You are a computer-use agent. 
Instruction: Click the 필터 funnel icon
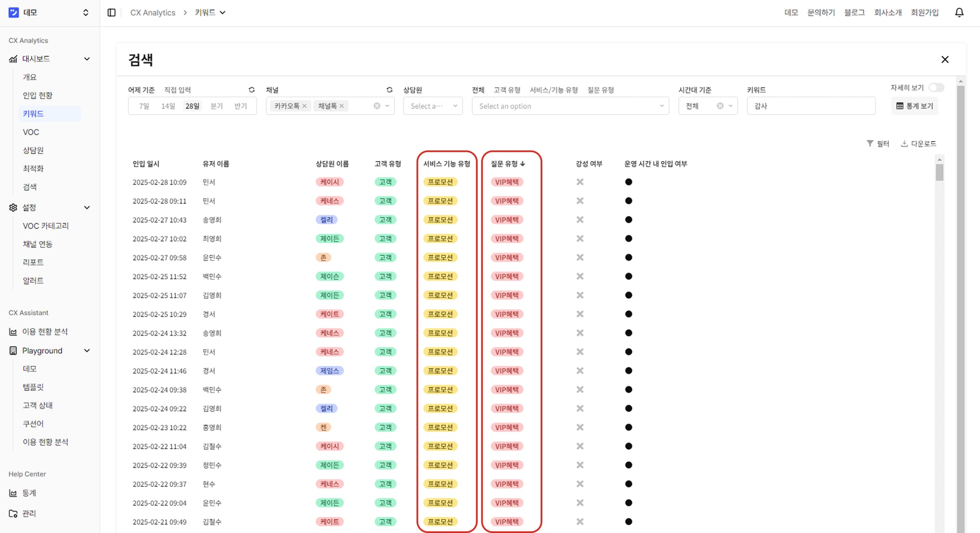pos(870,144)
